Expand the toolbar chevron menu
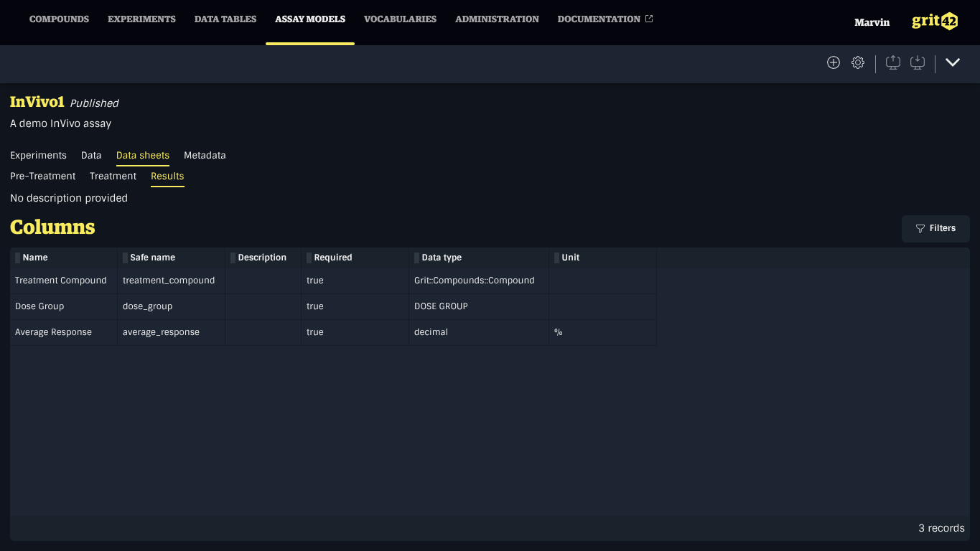This screenshot has height=551, width=980. point(953,62)
